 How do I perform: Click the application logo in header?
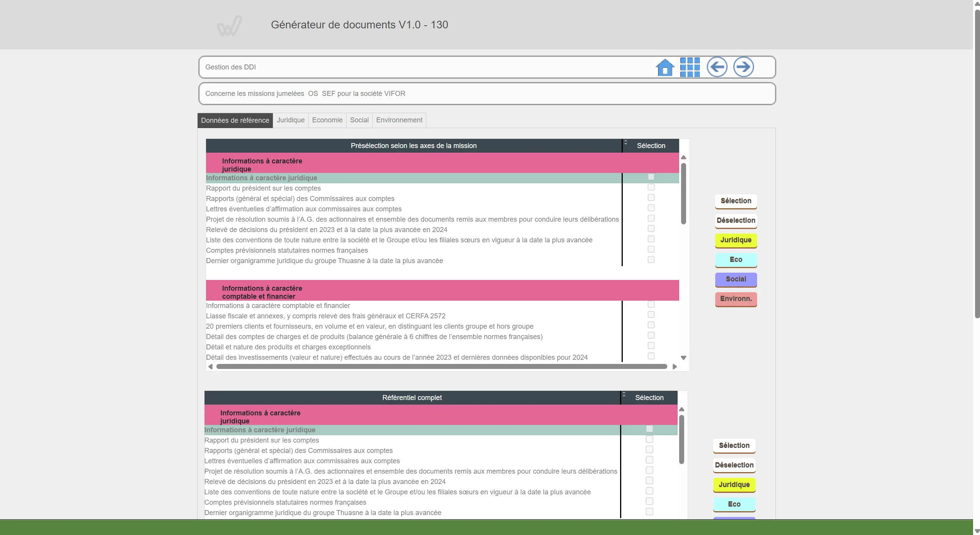point(229,26)
